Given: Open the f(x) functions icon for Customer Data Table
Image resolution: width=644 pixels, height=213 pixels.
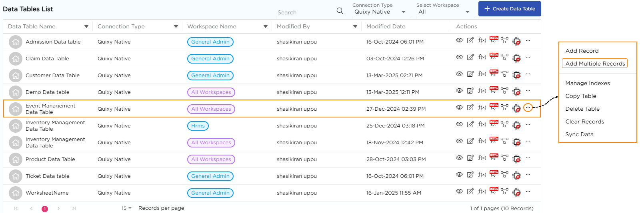Looking at the screenshot, I should (482, 74).
